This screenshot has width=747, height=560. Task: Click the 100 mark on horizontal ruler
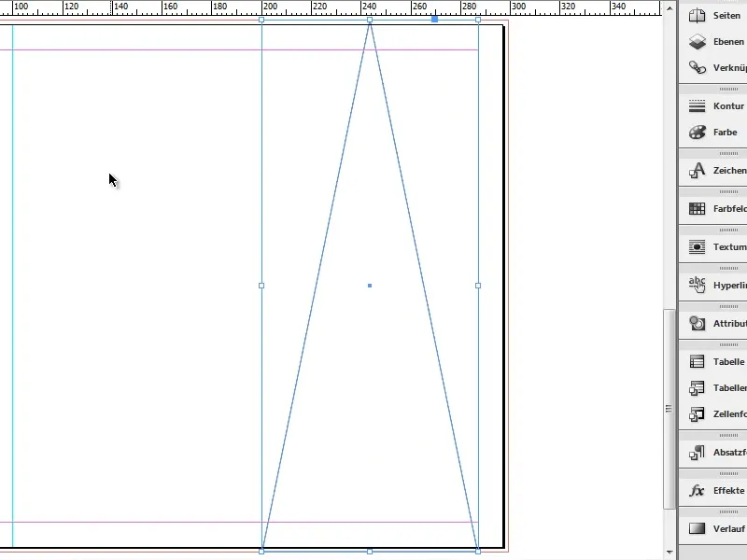21,7
